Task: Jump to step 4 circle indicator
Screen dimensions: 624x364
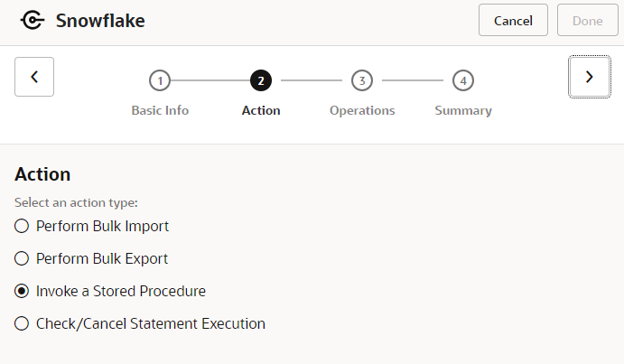Action: (x=463, y=80)
